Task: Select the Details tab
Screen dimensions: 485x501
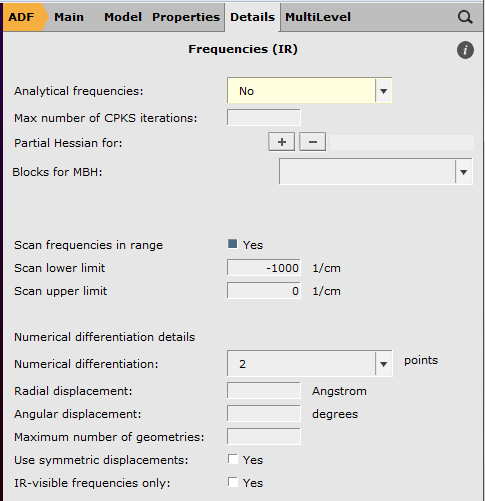Action: click(252, 17)
